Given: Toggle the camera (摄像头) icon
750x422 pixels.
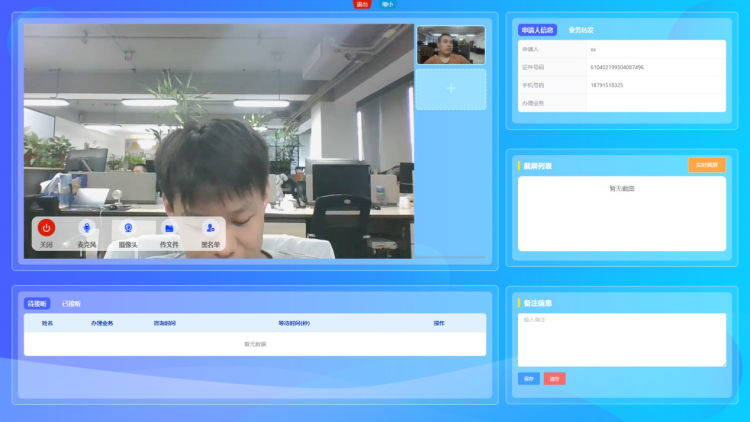Looking at the screenshot, I should coord(128,228).
